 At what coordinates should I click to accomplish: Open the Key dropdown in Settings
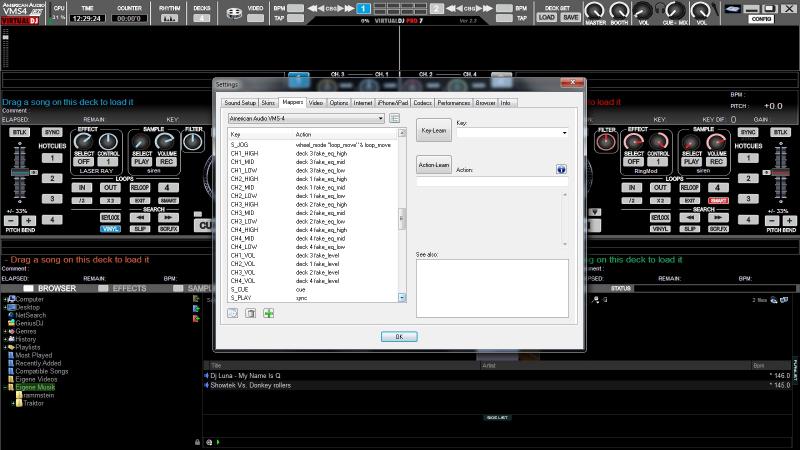pos(511,132)
